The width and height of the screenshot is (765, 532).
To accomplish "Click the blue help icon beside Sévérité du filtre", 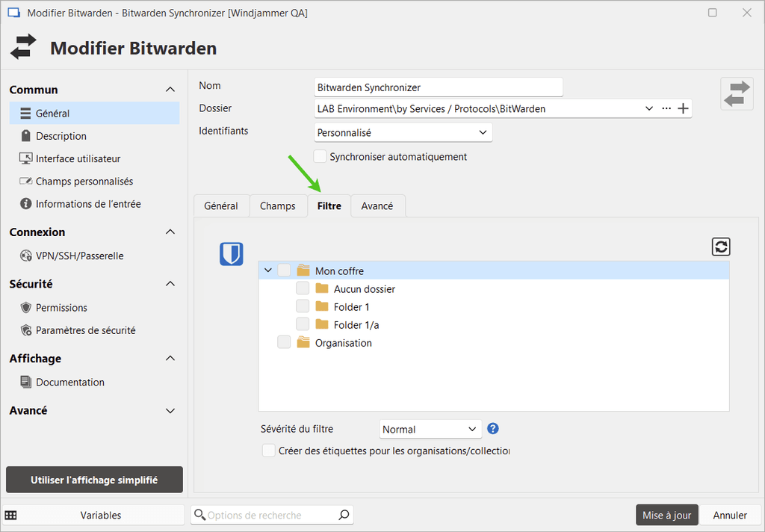I will point(493,429).
